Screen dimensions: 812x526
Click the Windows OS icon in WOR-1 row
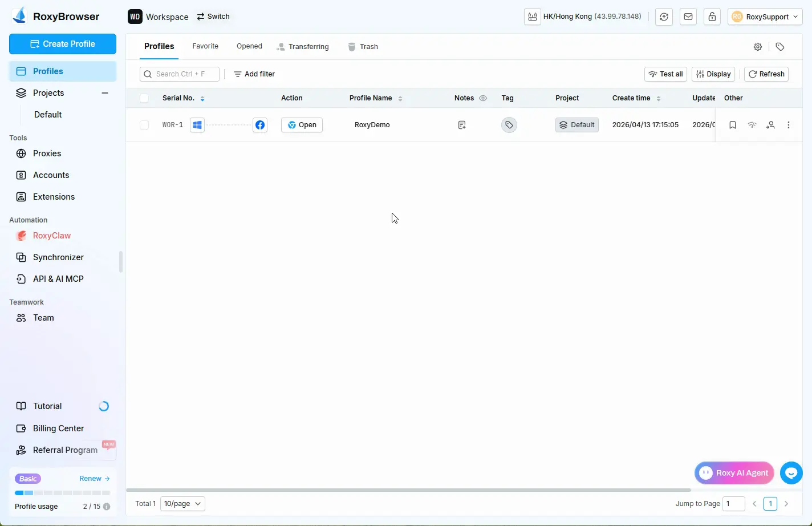tap(197, 125)
